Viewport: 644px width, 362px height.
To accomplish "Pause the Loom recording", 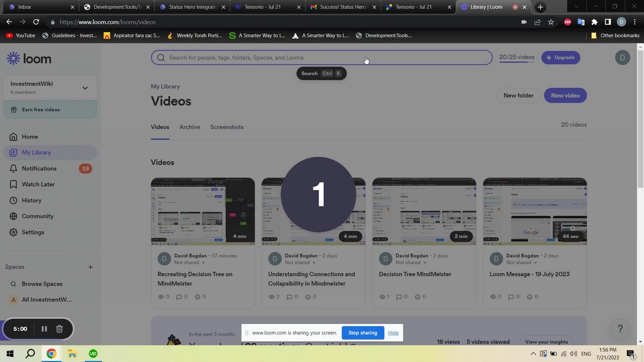I will click(x=44, y=329).
